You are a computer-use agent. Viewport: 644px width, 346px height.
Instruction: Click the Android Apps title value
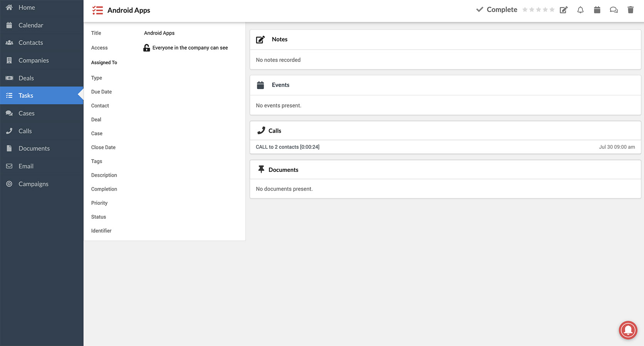point(159,33)
